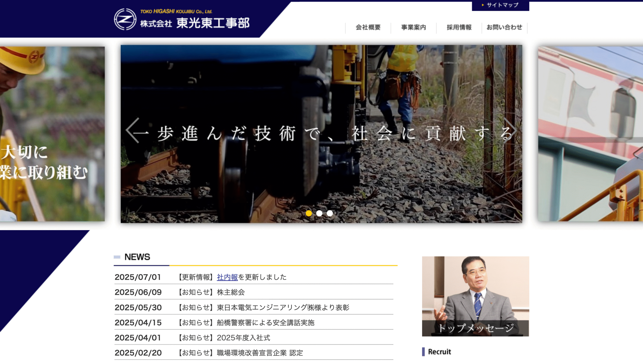Open the サイトマップ link
The image size is (643, 364).
pyautogui.click(x=501, y=4)
